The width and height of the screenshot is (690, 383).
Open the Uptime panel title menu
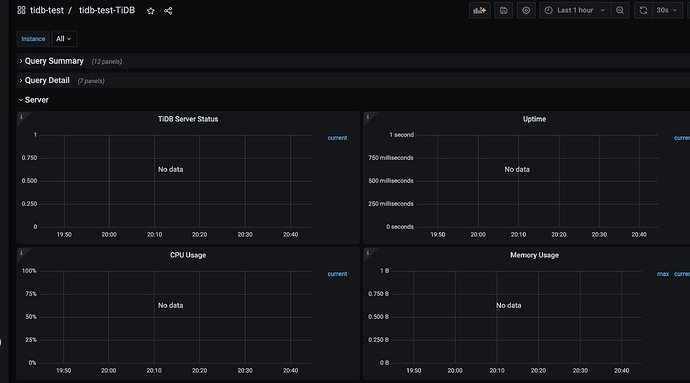tap(534, 119)
